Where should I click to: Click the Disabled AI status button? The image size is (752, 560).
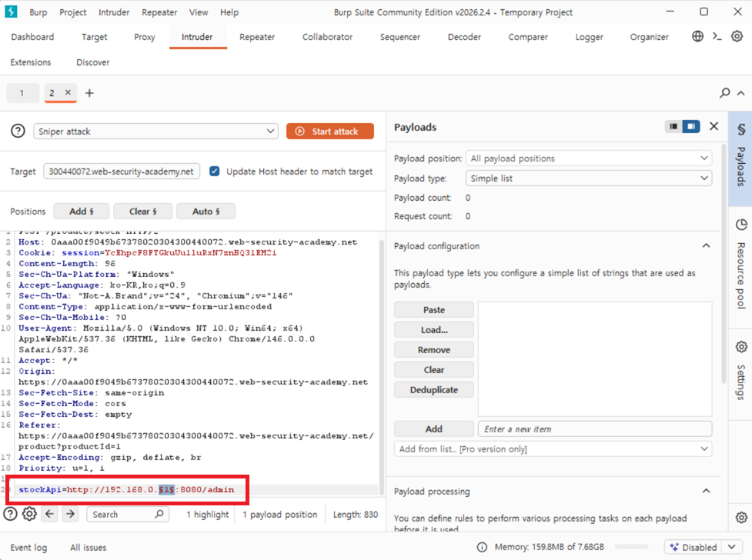(694, 547)
